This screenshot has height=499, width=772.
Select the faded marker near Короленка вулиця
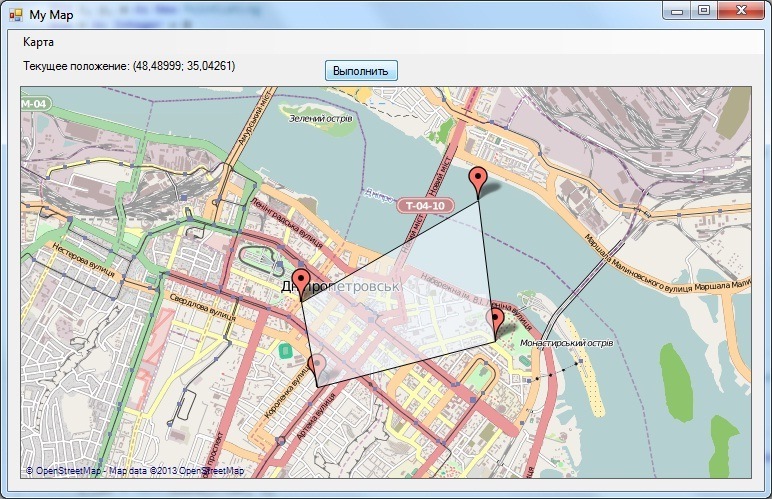pyautogui.click(x=316, y=369)
